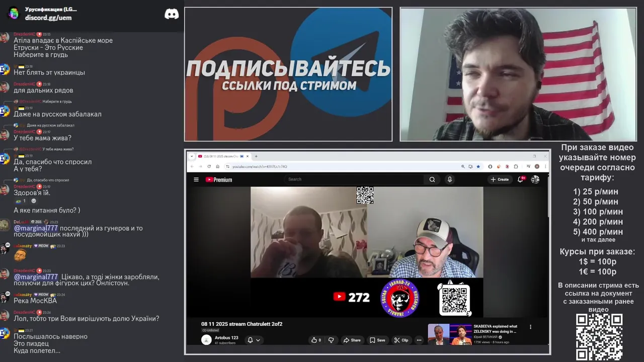Click the discord.gg/uem invite link text
The height and width of the screenshot is (362, 644).
pos(48,18)
